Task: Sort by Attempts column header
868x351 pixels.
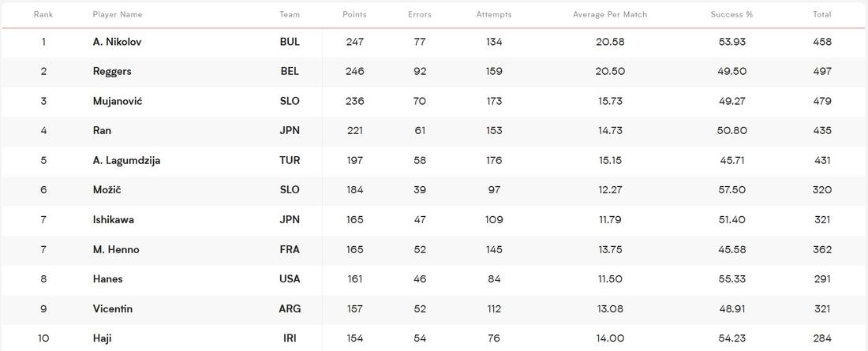Action: coord(494,14)
